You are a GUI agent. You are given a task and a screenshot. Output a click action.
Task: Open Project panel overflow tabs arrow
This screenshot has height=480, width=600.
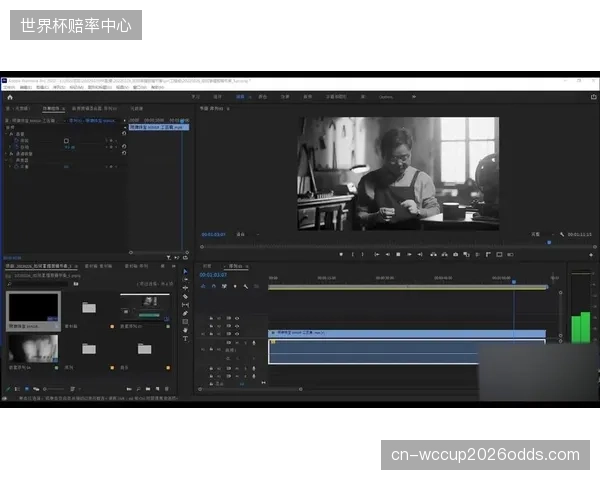tap(174, 266)
